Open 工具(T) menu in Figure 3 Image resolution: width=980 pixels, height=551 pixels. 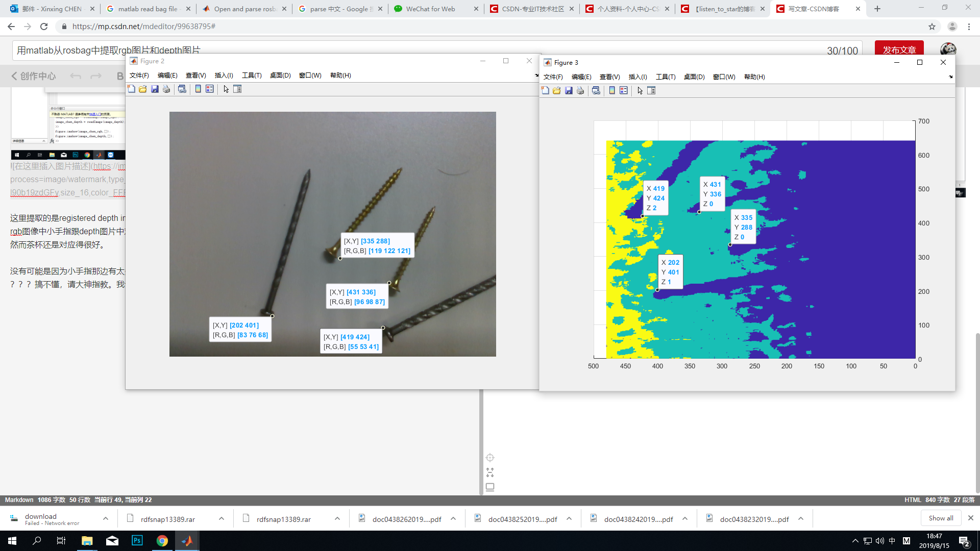[x=666, y=77]
